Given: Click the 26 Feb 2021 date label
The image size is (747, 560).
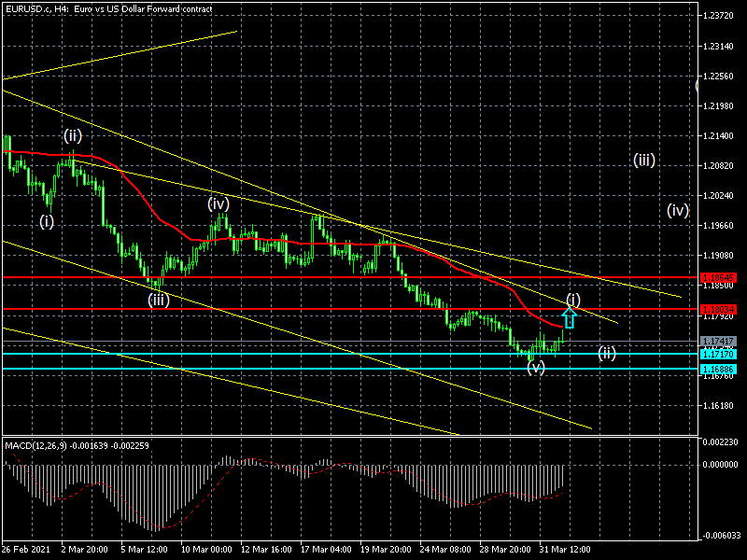Looking at the screenshot, I should (28, 549).
